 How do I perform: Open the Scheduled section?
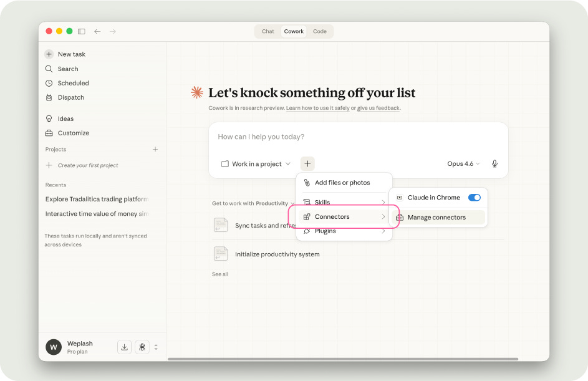pos(67,84)
